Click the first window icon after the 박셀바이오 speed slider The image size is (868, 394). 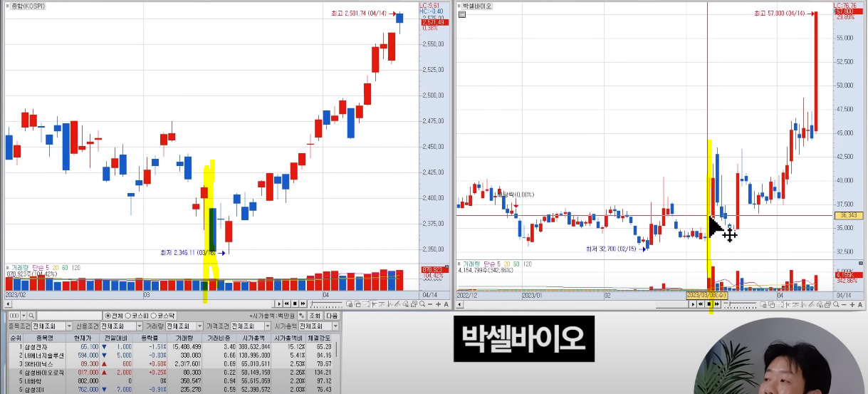pos(763,304)
